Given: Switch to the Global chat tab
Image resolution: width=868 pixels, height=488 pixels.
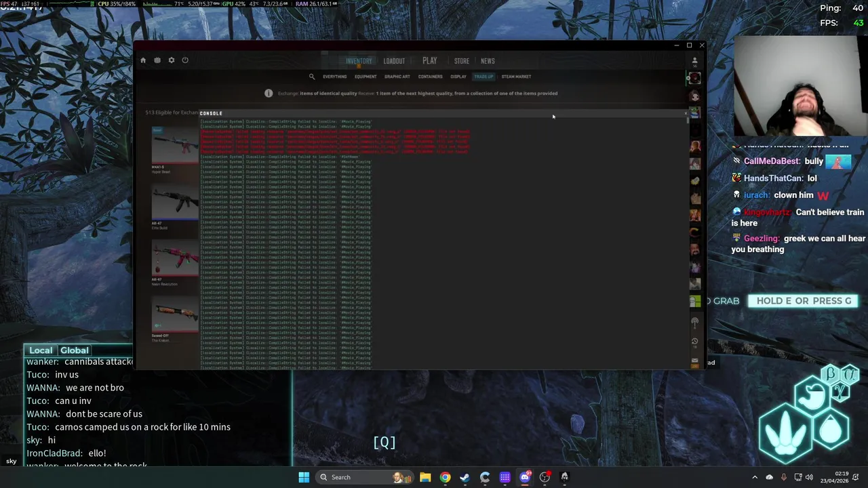Looking at the screenshot, I should [x=75, y=350].
